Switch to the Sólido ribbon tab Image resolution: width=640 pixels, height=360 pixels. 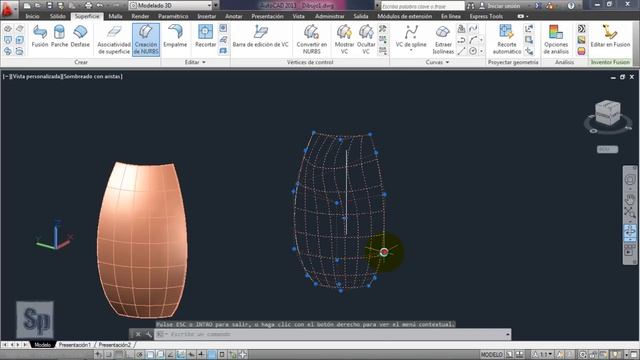point(58,16)
